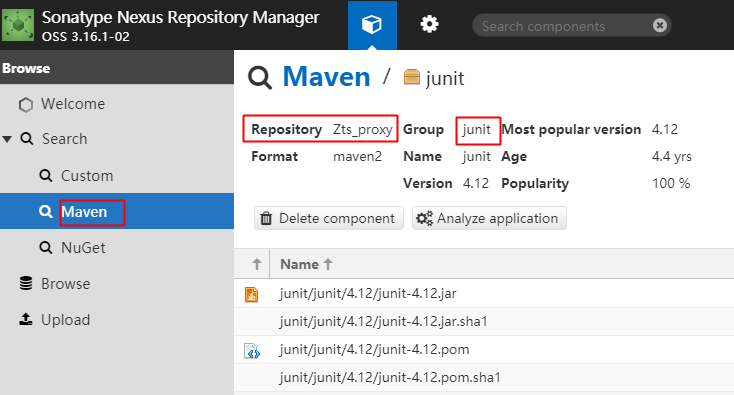734x395 pixels.
Task: Click the junit title text in breadcrumb
Action: pos(445,78)
